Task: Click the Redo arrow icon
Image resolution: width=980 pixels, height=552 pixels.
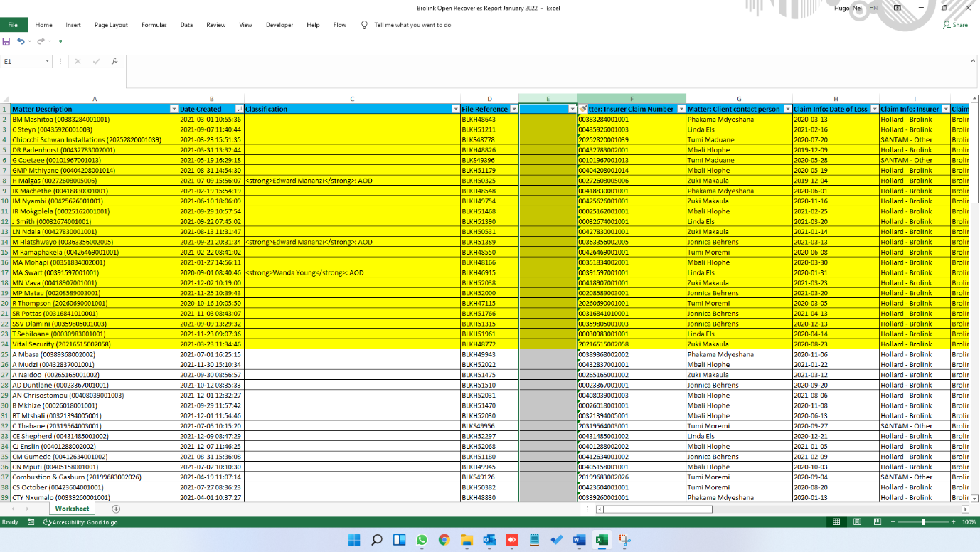Action: tap(41, 41)
